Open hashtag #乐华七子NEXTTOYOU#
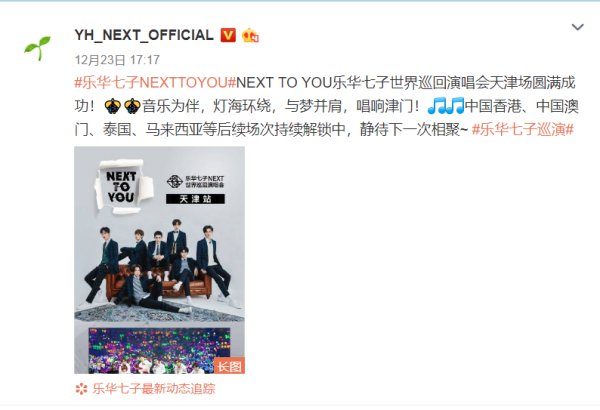 (x=155, y=83)
